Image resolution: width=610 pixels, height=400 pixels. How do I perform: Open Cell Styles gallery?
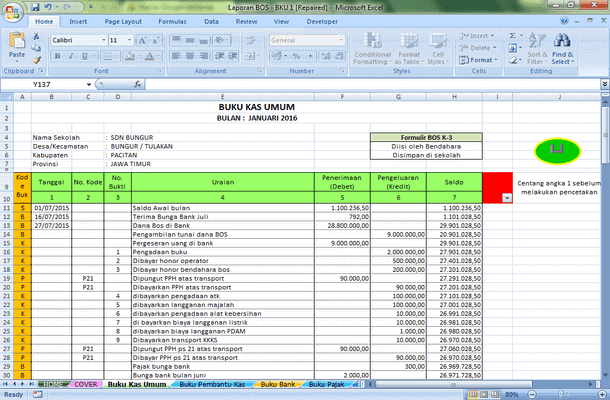438,49
